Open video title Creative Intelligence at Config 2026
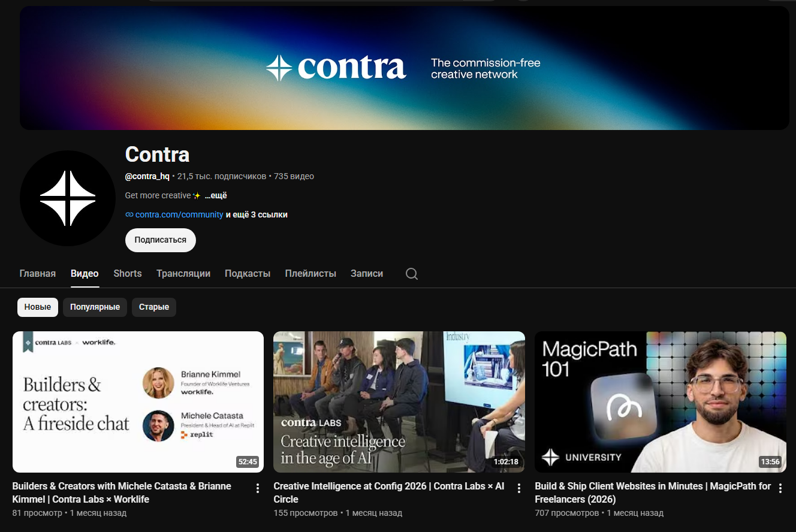This screenshot has width=796, height=532. tap(389, 492)
